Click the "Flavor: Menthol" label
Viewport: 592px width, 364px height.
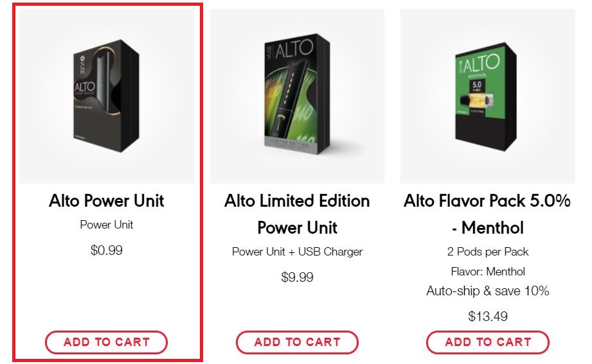[487, 272]
